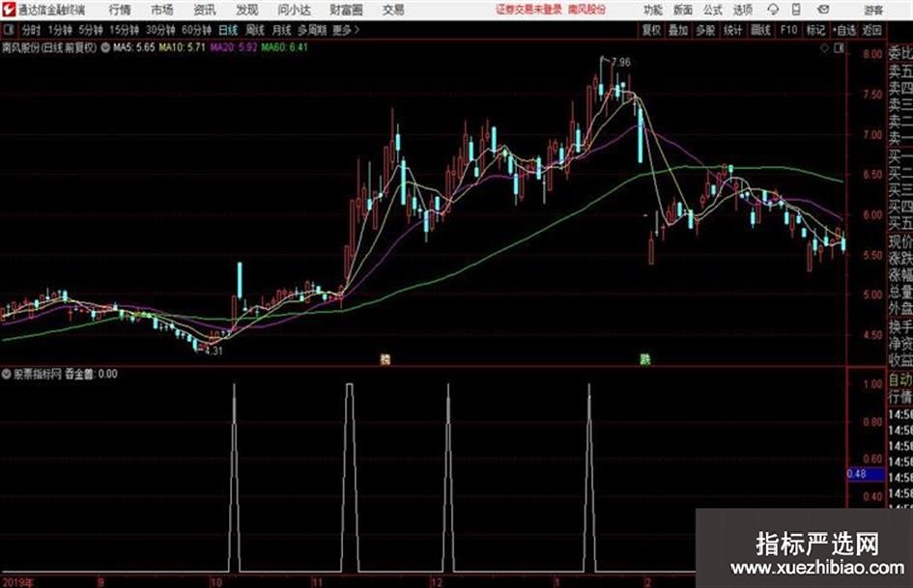913x588 pixels.
Task: Open the 资讯 menu
Action: coord(205,10)
